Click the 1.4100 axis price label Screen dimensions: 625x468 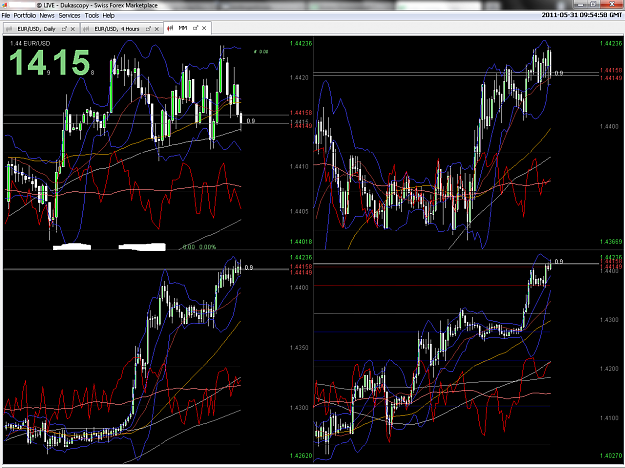coord(609,418)
